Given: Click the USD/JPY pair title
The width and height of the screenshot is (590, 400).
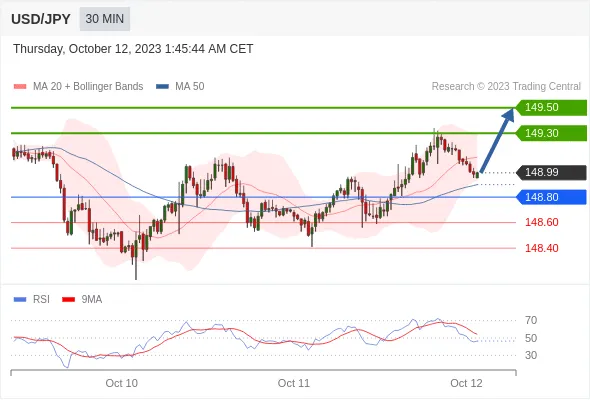Looking at the screenshot, I should (41, 19).
